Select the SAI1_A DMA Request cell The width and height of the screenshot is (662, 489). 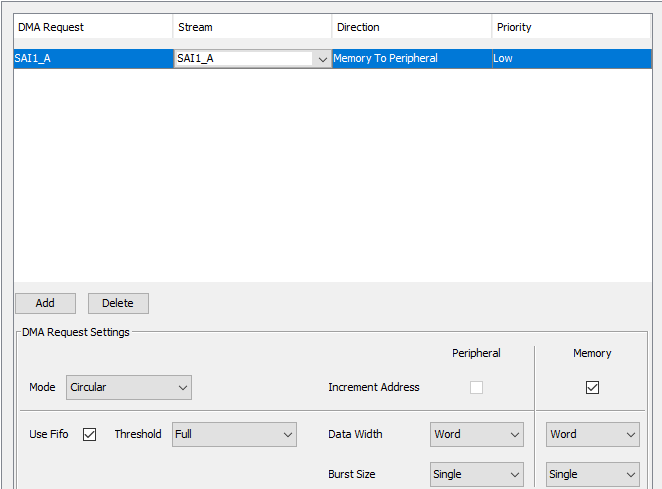[93, 59]
